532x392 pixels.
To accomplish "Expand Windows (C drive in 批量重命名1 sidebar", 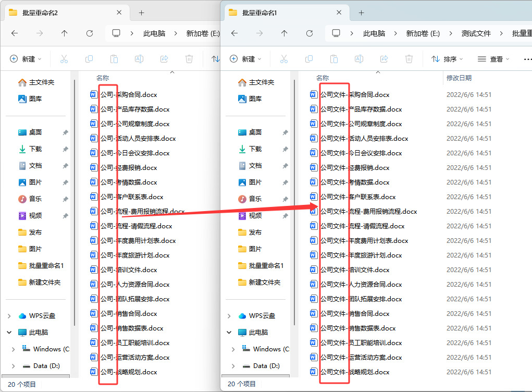I will tap(233, 349).
